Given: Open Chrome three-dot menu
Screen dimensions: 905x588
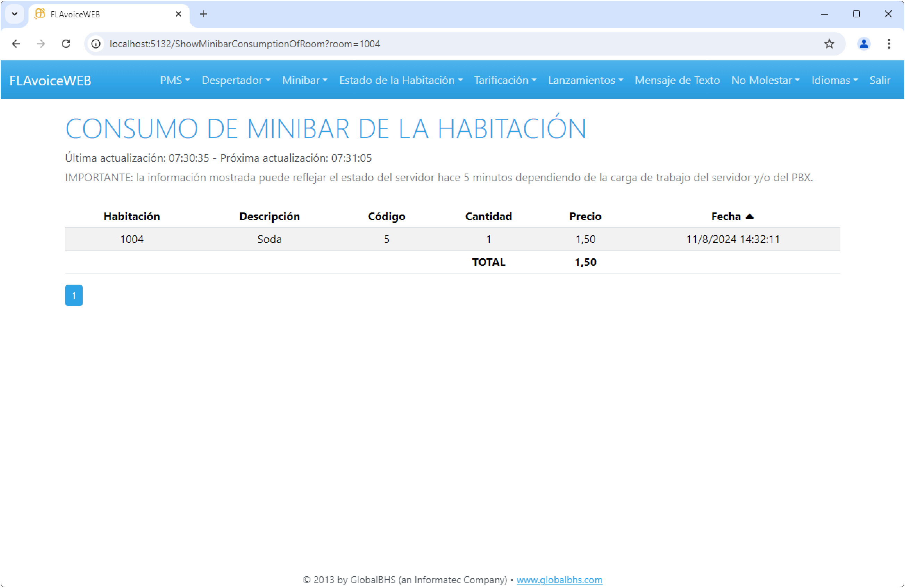Looking at the screenshot, I should tap(889, 44).
